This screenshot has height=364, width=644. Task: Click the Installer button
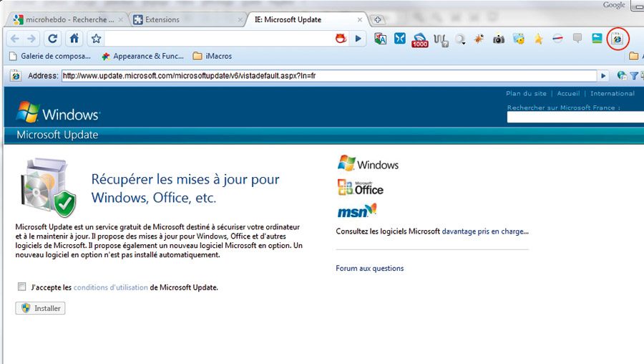40,308
